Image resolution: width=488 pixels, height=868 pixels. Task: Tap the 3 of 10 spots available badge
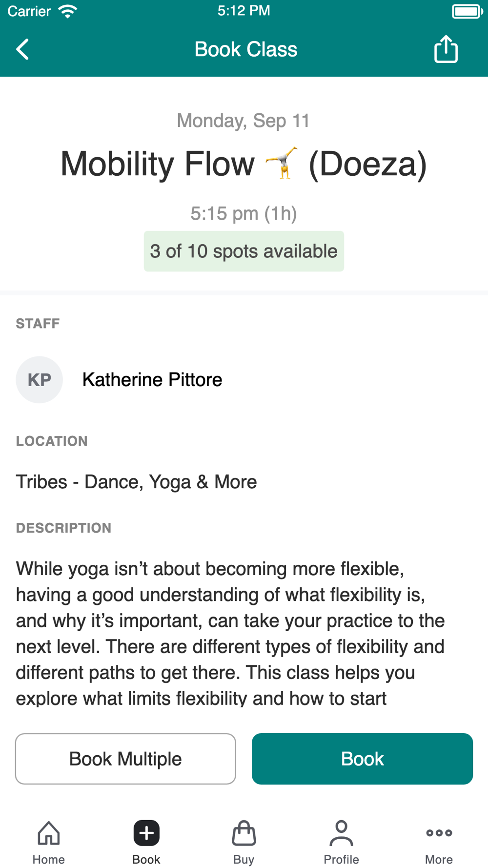(x=244, y=251)
